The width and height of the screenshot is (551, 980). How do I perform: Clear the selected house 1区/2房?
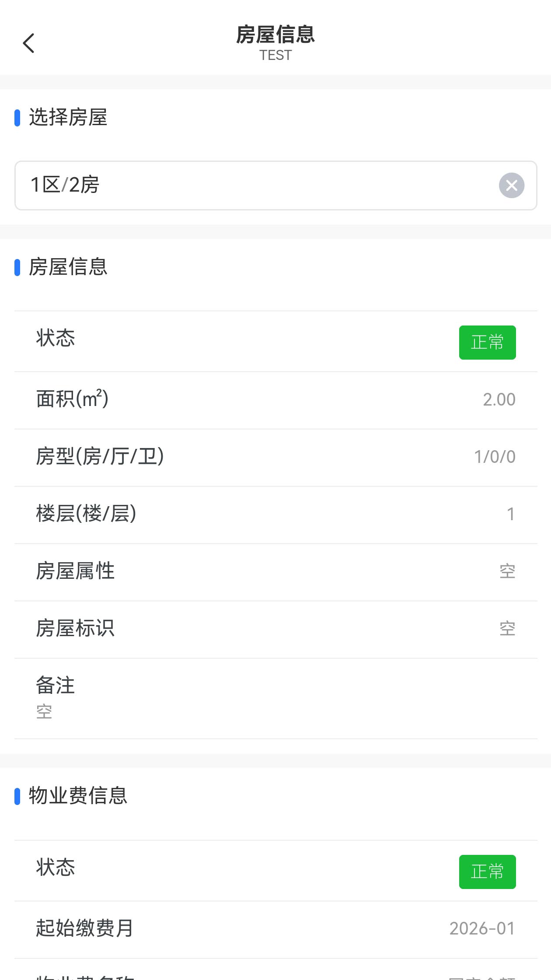point(511,185)
